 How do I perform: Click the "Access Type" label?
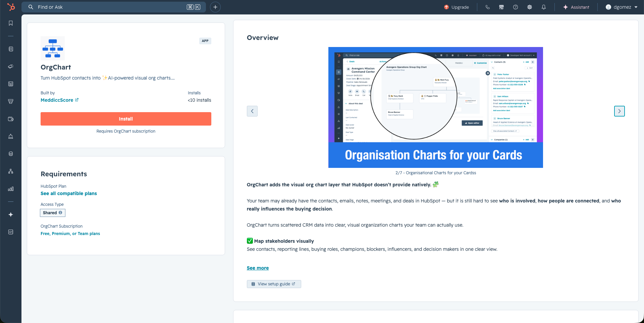pyautogui.click(x=52, y=204)
